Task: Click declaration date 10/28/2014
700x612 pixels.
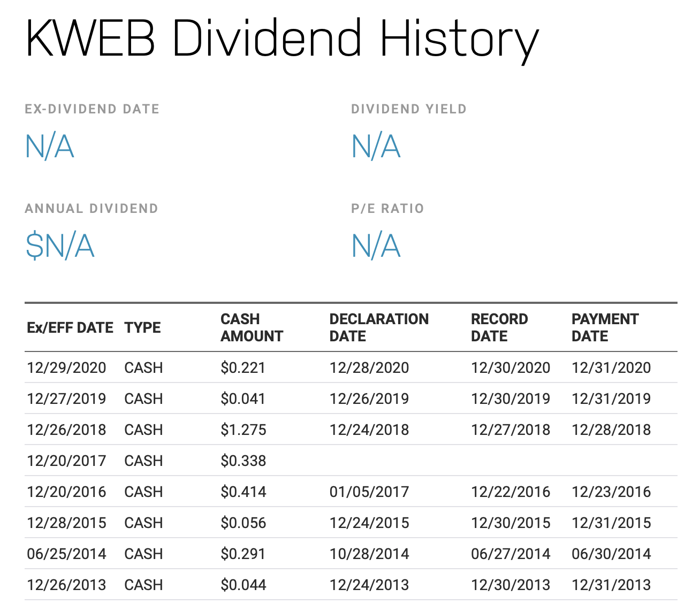Action: click(x=369, y=554)
